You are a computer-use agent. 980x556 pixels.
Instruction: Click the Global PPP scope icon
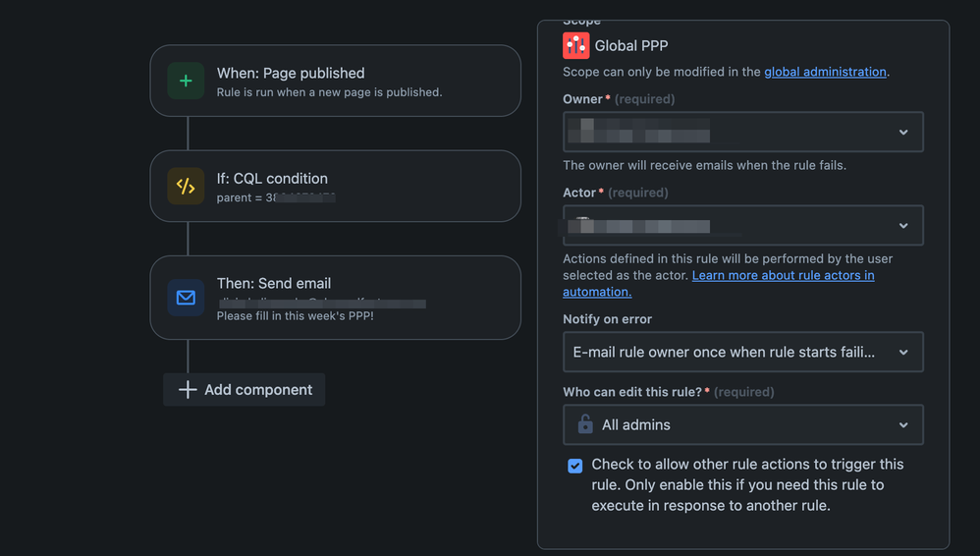[x=575, y=45]
